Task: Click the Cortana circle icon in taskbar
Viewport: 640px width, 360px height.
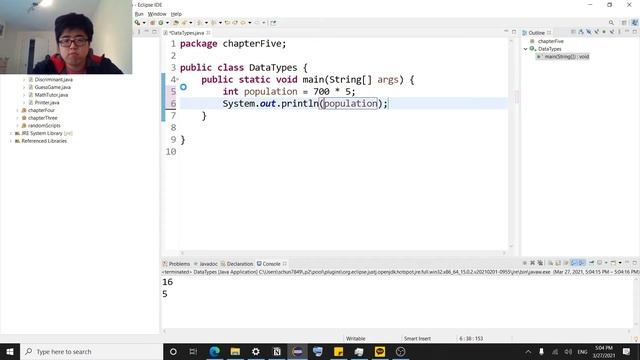Action: (173, 351)
